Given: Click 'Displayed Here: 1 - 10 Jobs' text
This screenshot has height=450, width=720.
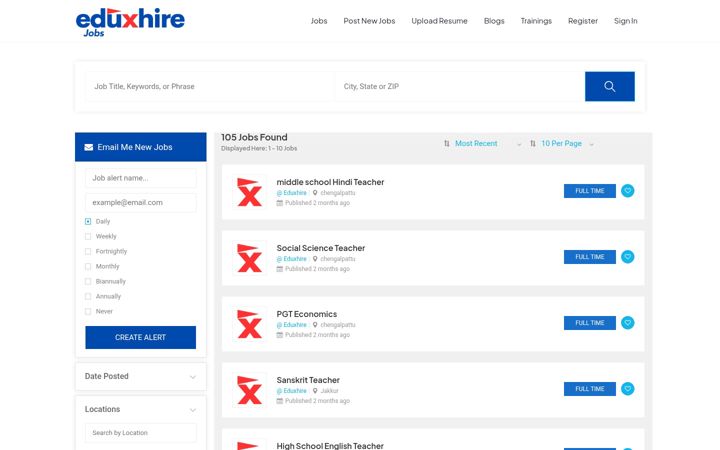Looking at the screenshot, I should [x=259, y=149].
